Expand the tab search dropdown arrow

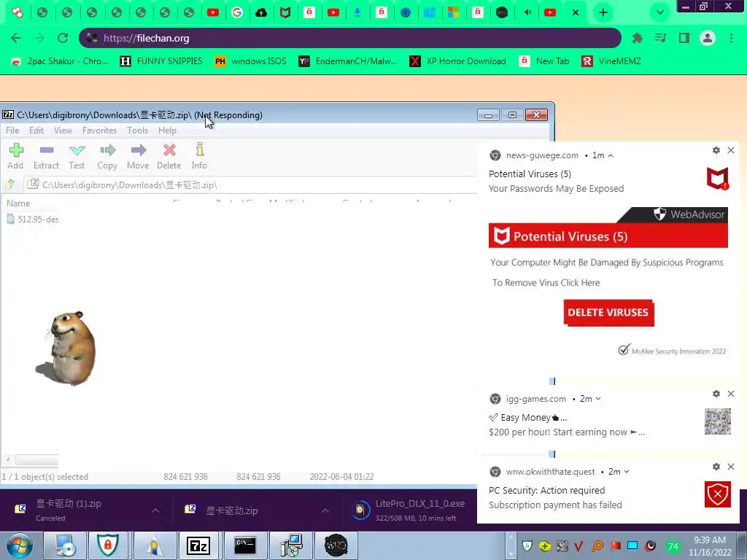click(659, 13)
